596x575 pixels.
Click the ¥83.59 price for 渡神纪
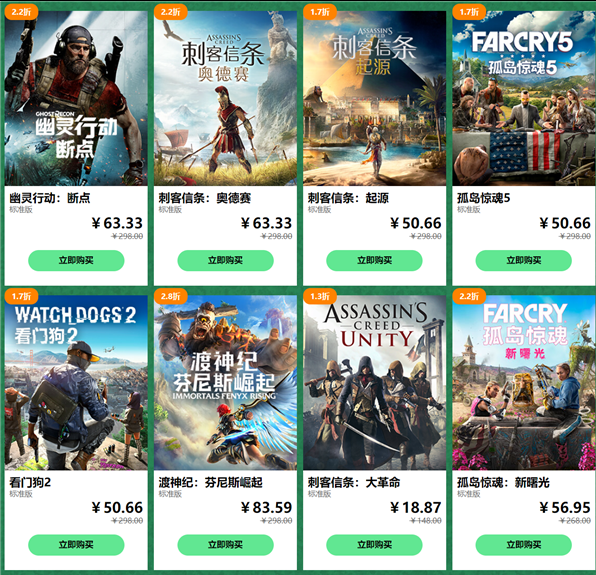(266, 507)
